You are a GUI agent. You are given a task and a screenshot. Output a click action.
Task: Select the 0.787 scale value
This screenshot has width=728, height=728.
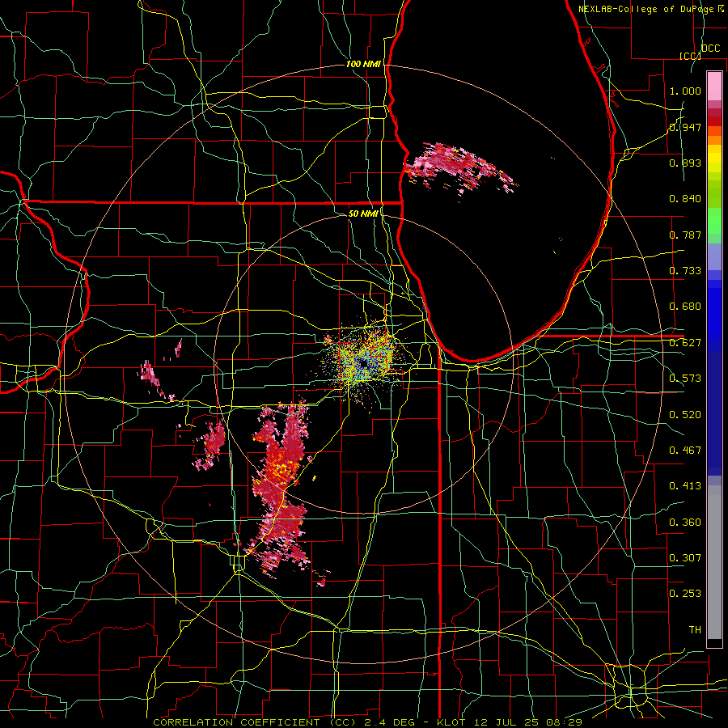coord(685,235)
